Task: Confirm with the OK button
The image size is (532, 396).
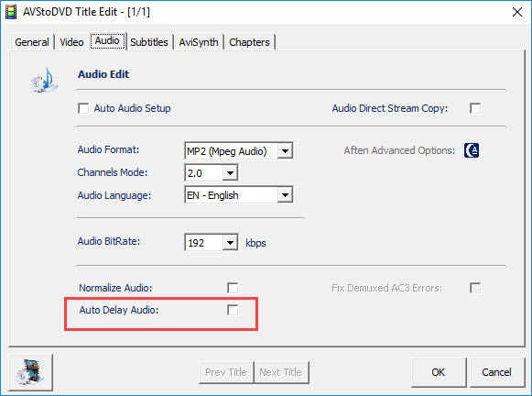Action: tap(439, 372)
